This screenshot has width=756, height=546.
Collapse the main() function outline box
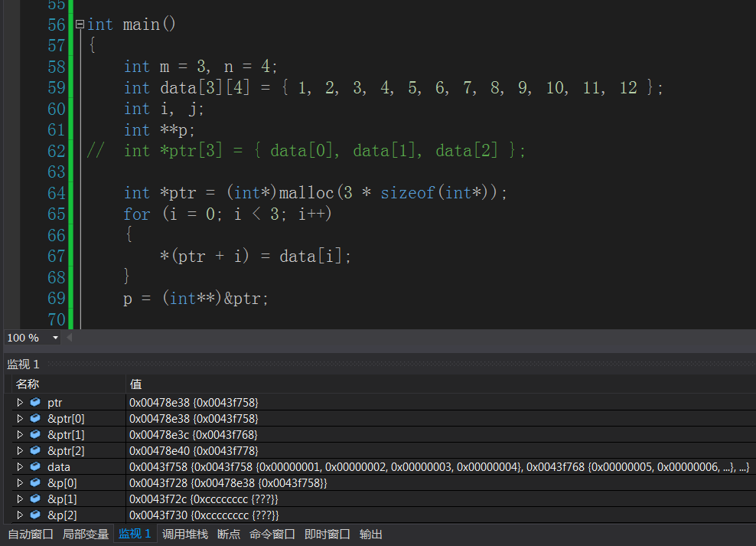pyautogui.click(x=80, y=24)
